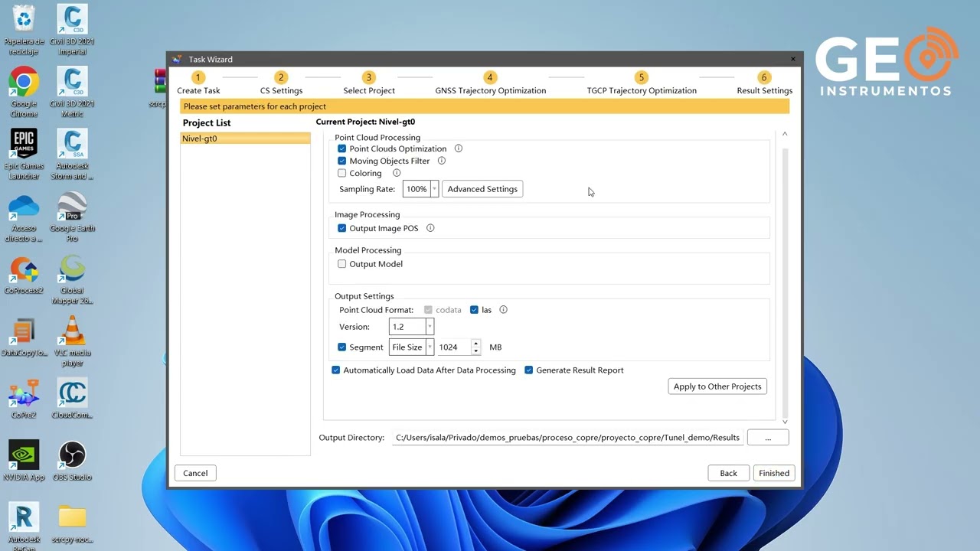Image resolution: width=980 pixels, height=551 pixels.
Task: Launch Google Chrome from the desktop
Action: (x=24, y=92)
